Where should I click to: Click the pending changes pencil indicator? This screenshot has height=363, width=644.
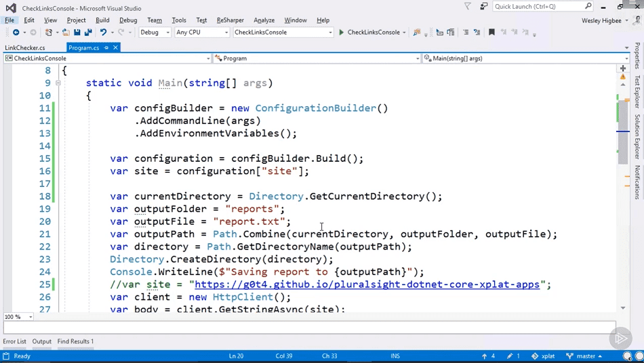tap(513, 356)
